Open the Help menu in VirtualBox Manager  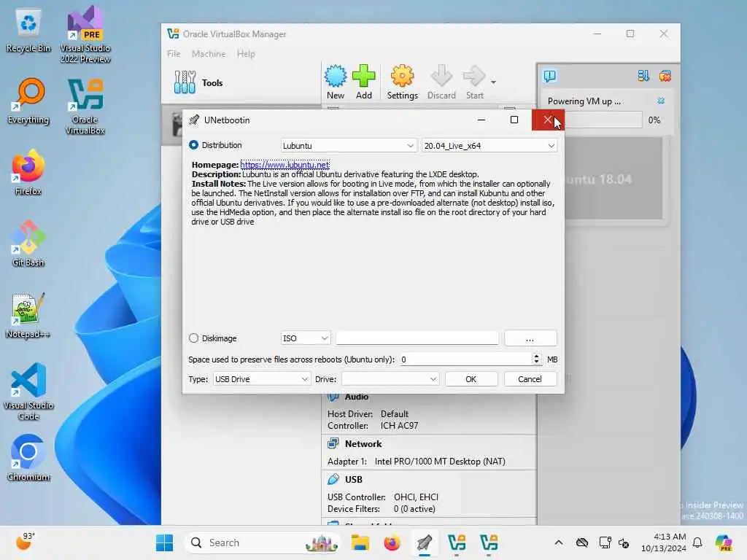(246, 54)
